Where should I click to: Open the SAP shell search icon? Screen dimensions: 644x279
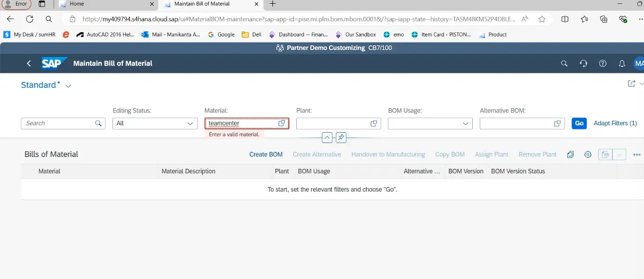pos(564,64)
